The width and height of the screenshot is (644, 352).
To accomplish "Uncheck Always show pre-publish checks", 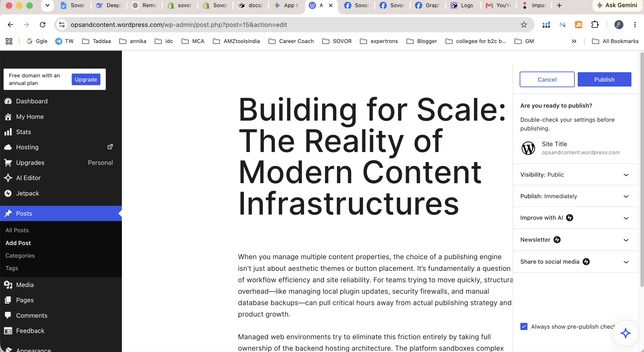I will [x=524, y=327].
